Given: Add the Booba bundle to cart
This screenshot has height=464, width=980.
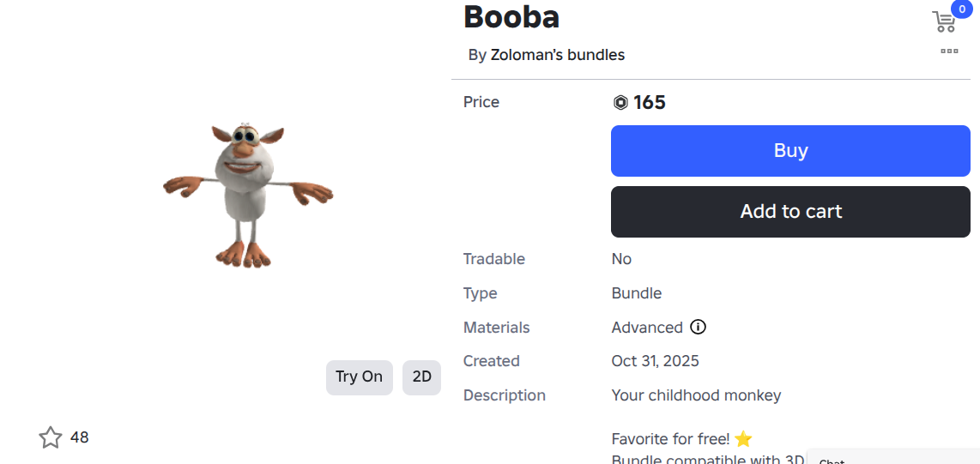Looking at the screenshot, I should pyautogui.click(x=790, y=211).
